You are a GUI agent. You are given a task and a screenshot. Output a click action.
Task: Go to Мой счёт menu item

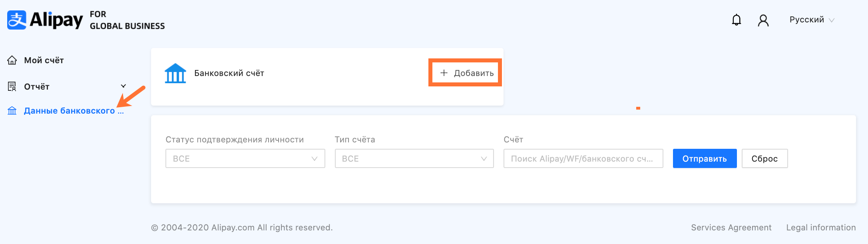(44, 60)
